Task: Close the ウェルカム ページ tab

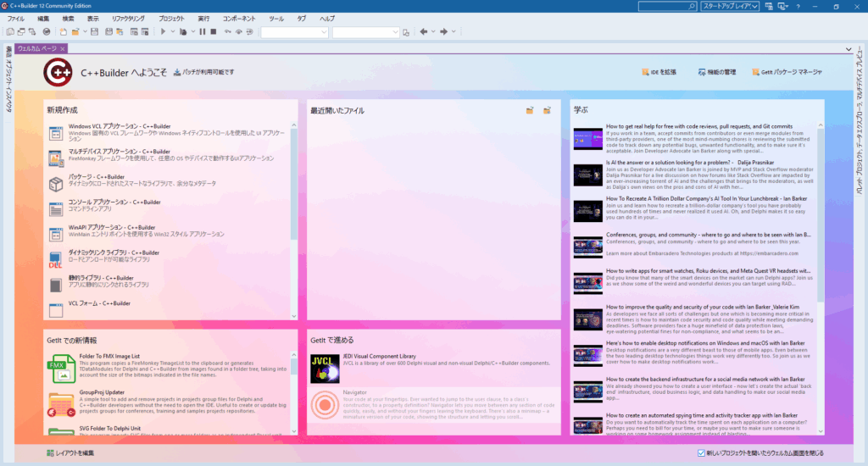Action: point(63,48)
